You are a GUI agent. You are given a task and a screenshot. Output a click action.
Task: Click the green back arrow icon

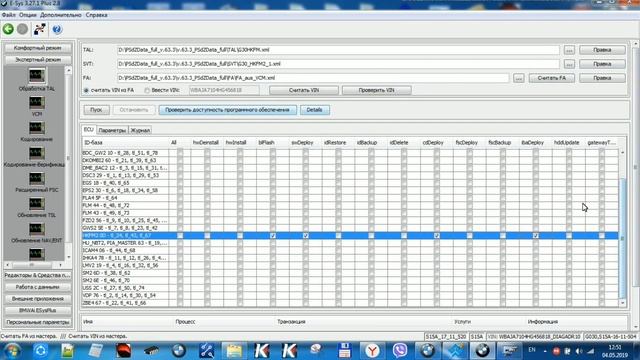tap(8, 29)
